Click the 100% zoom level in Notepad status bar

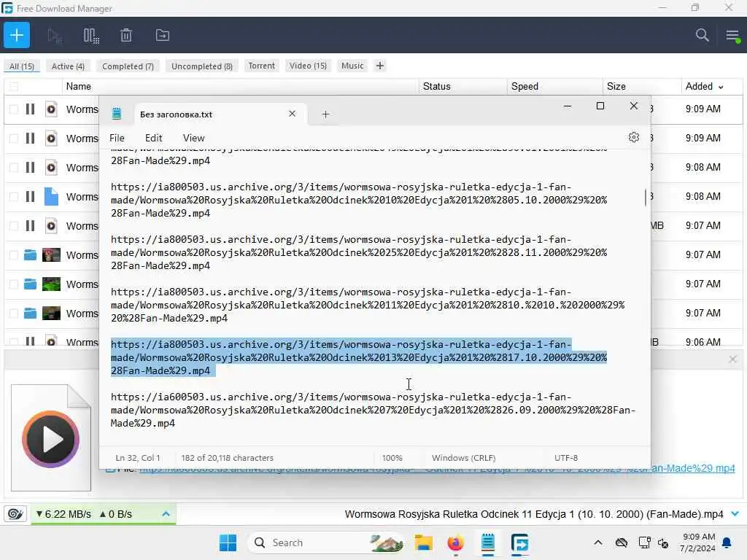tap(392, 458)
